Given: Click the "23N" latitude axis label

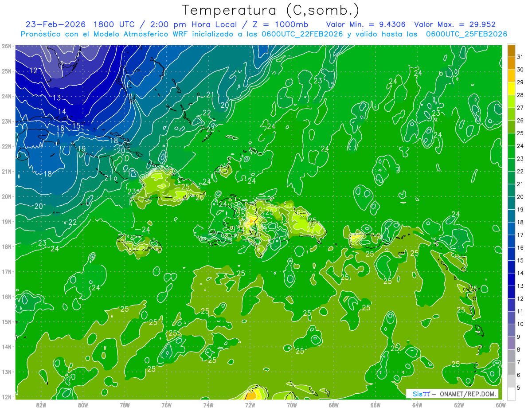Looking at the screenshot, I should 7,121.
